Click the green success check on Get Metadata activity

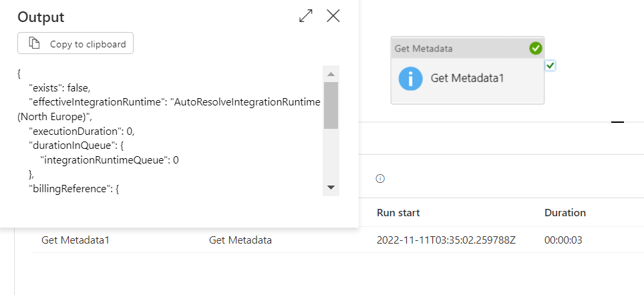click(536, 49)
